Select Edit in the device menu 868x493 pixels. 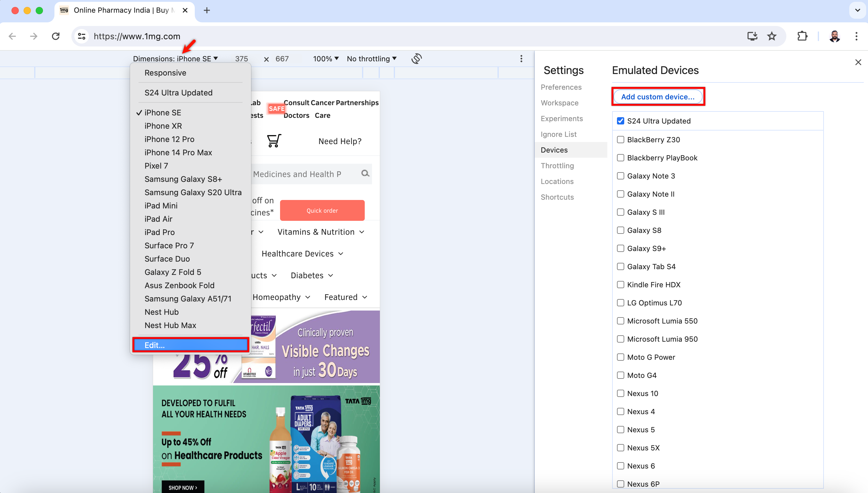coord(191,345)
